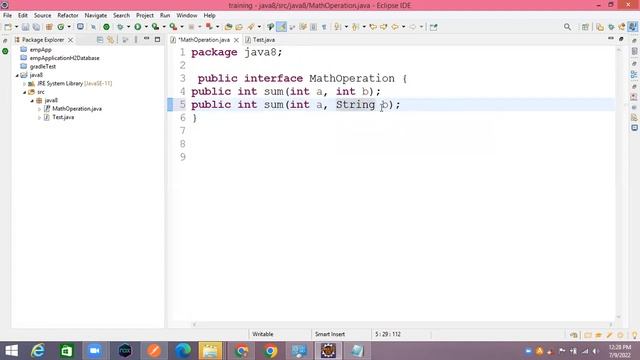Open the Run button dropdown arrow
This screenshot has height=360, width=640.
146,27
